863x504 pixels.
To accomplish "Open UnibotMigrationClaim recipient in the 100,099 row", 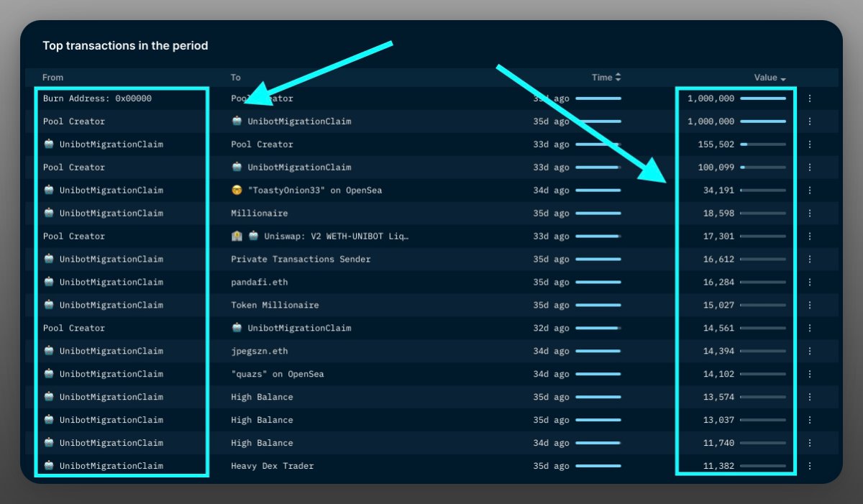I will [x=291, y=168].
